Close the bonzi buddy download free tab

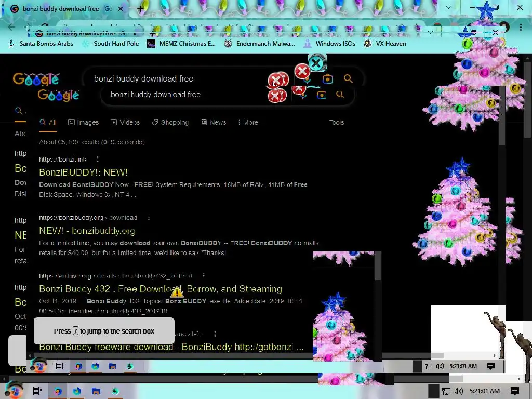pos(121,9)
